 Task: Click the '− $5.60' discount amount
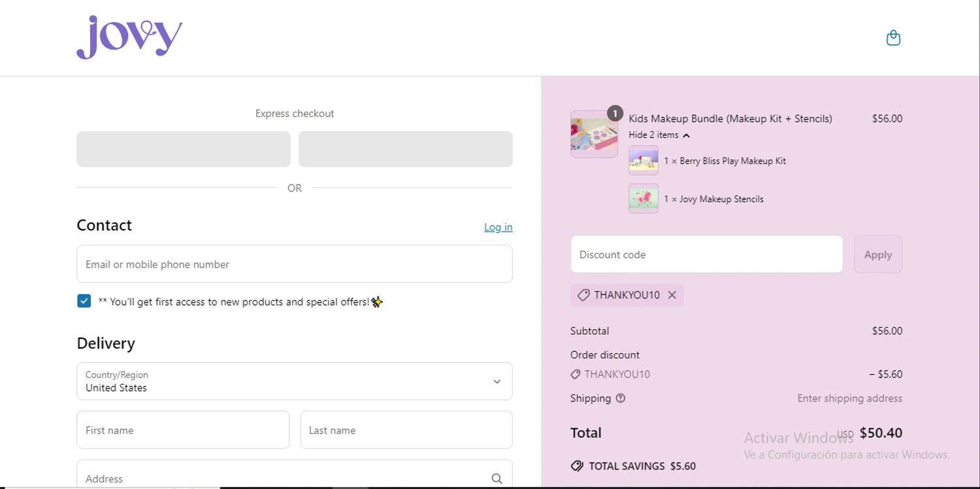click(x=886, y=375)
